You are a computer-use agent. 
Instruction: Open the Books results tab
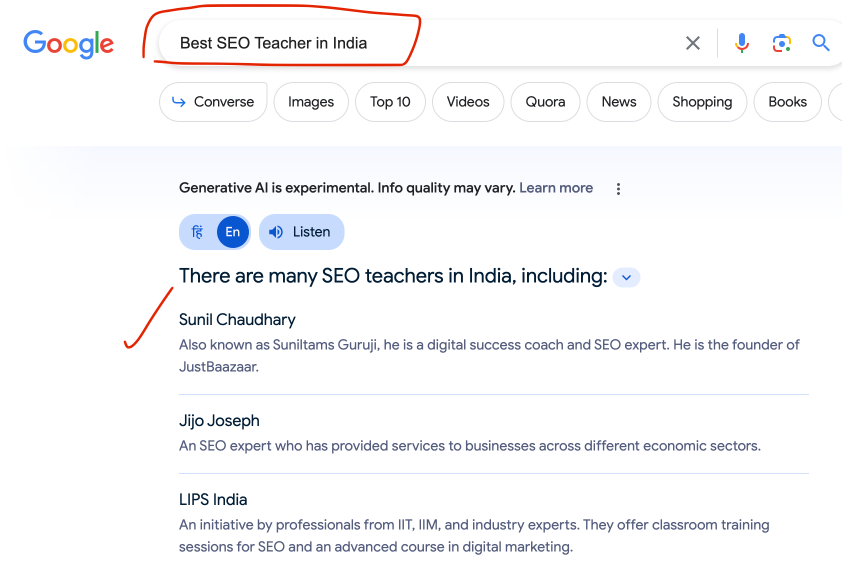(788, 102)
